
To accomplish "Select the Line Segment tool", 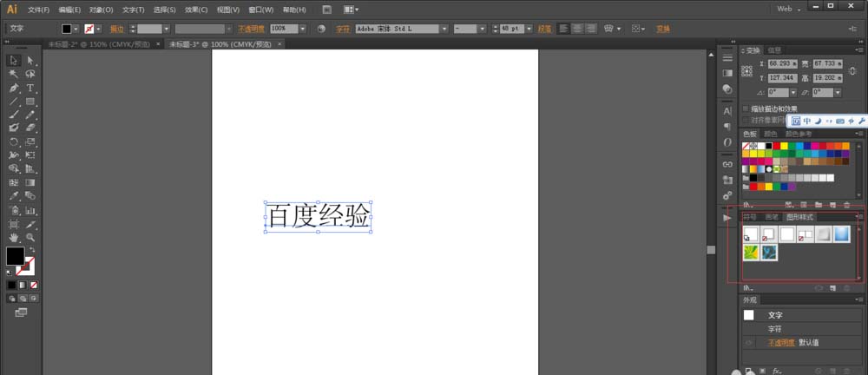I will (15, 102).
